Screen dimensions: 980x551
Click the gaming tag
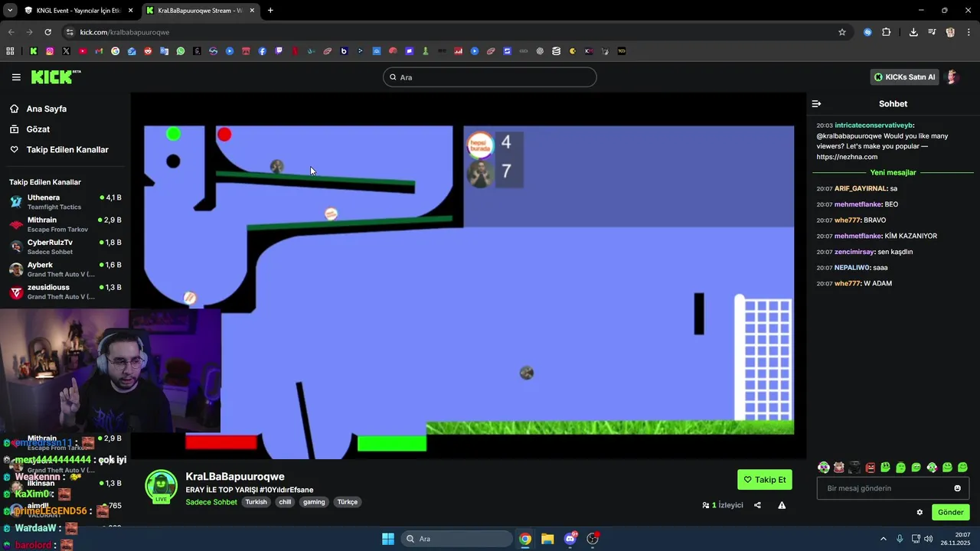click(x=314, y=502)
